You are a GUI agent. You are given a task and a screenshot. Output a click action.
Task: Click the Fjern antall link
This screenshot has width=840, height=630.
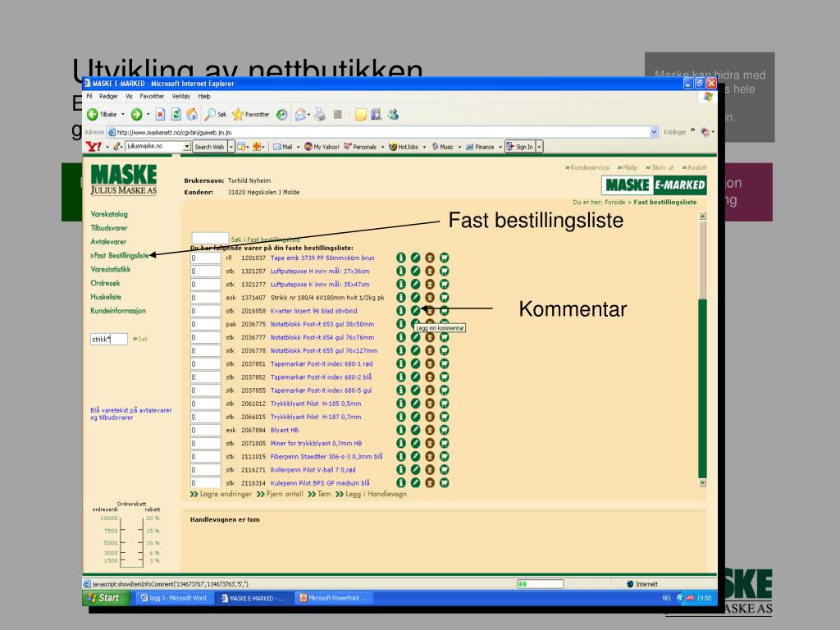click(x=280, y=494)
